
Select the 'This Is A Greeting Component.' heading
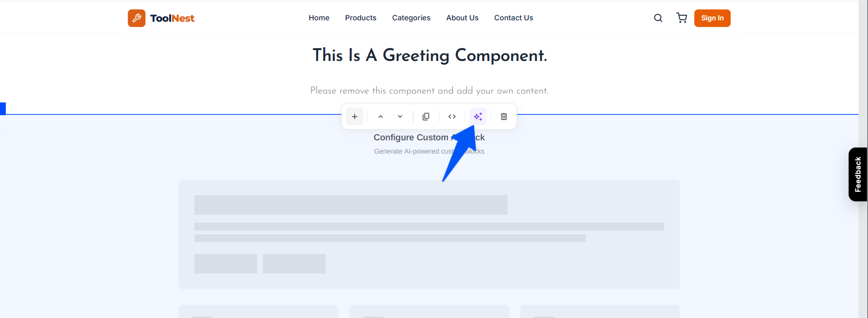(x=430, y=55)
